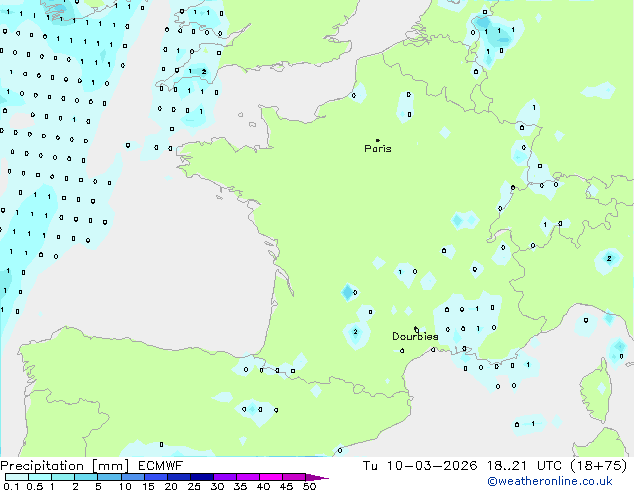Click the legend value 50
The image size is (634, 490).
pos(309,486)
